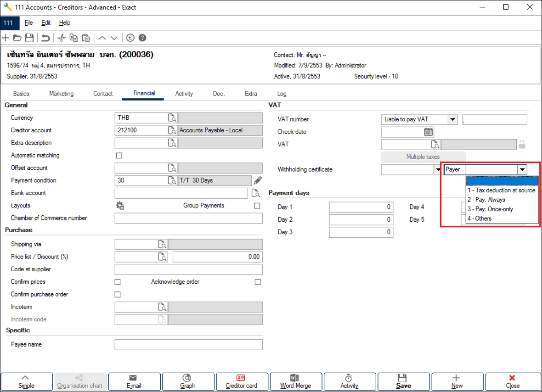Switch to the Doc. tab
542x392 pixels.
point(219,94)
